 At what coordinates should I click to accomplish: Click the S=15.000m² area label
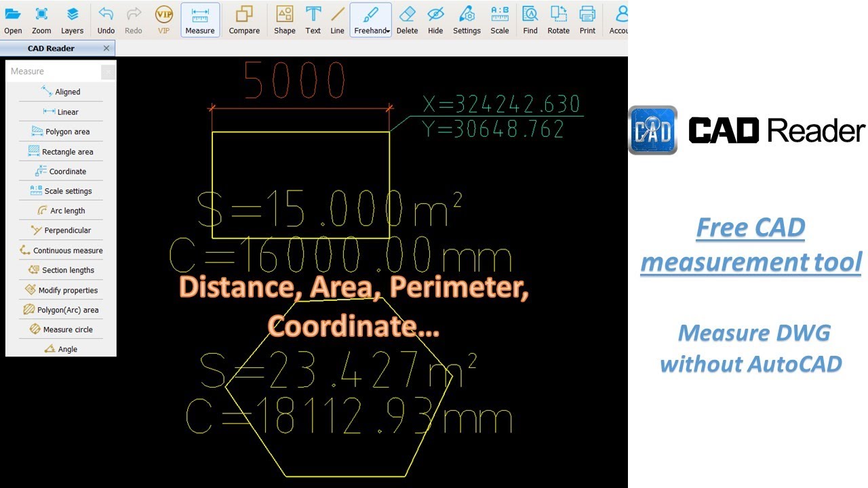pos(330,210)
